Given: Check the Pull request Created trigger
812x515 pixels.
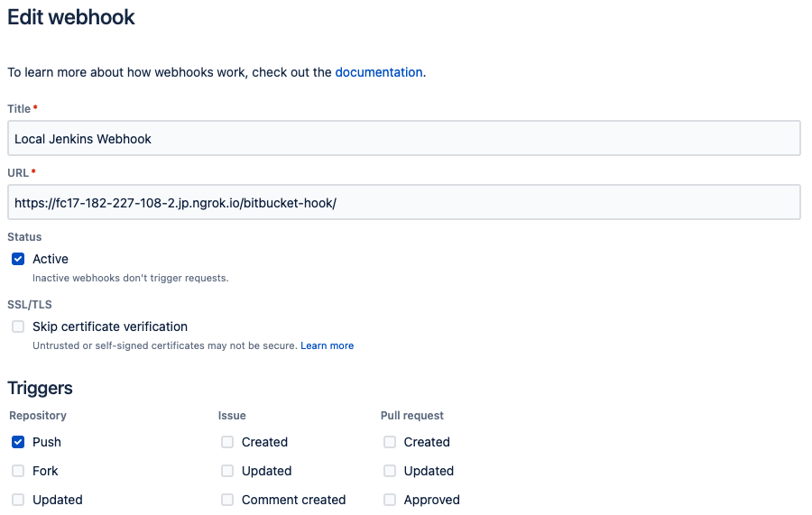Looking at the screenshot, I should [x=390, y=442].
